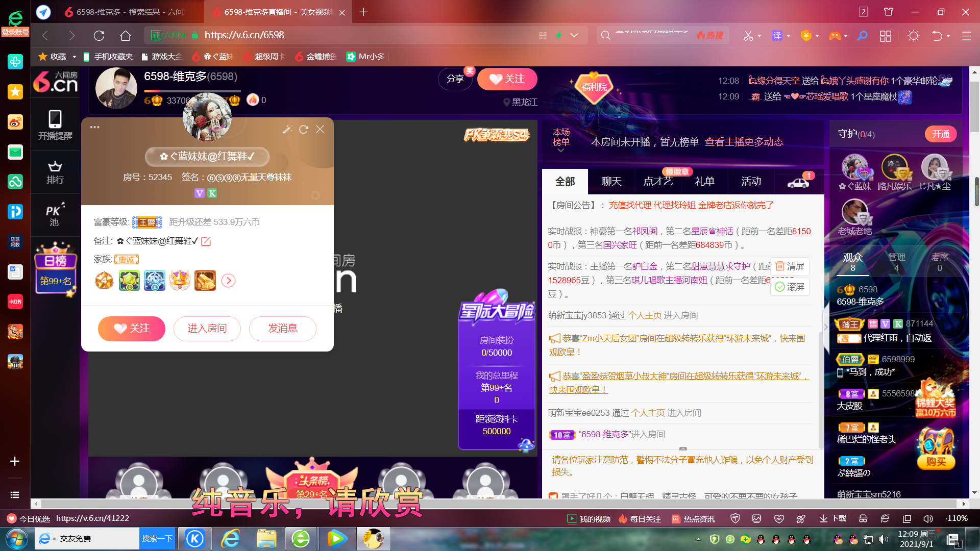Open host avatar thumbnail

click(x=116, y=88)
